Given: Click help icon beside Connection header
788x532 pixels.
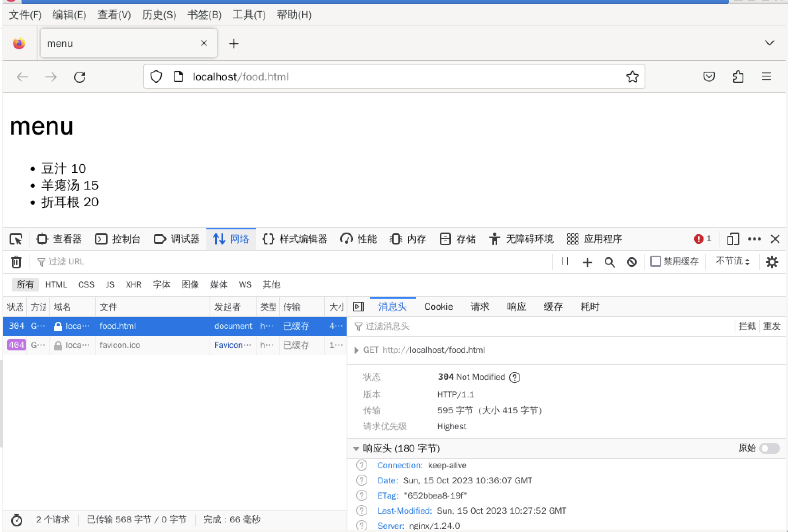Looking at the screenshot, I should (x=361, y=465).
